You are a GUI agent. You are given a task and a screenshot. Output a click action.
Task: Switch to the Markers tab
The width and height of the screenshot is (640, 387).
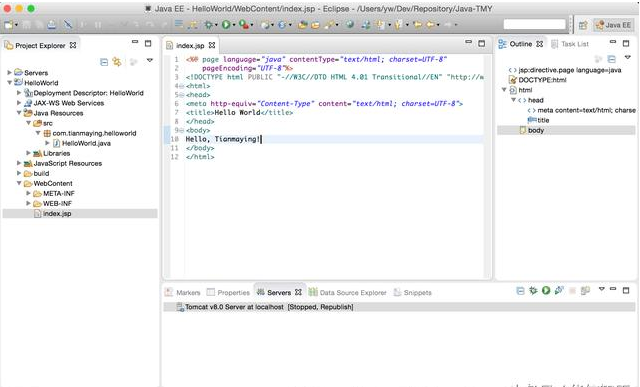183,293
